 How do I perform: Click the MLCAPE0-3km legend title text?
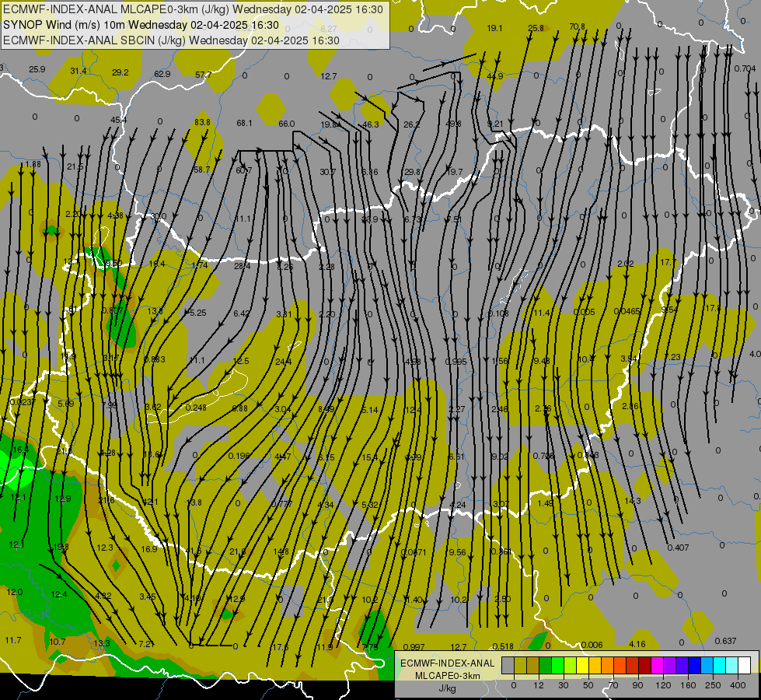coord(447,676)
